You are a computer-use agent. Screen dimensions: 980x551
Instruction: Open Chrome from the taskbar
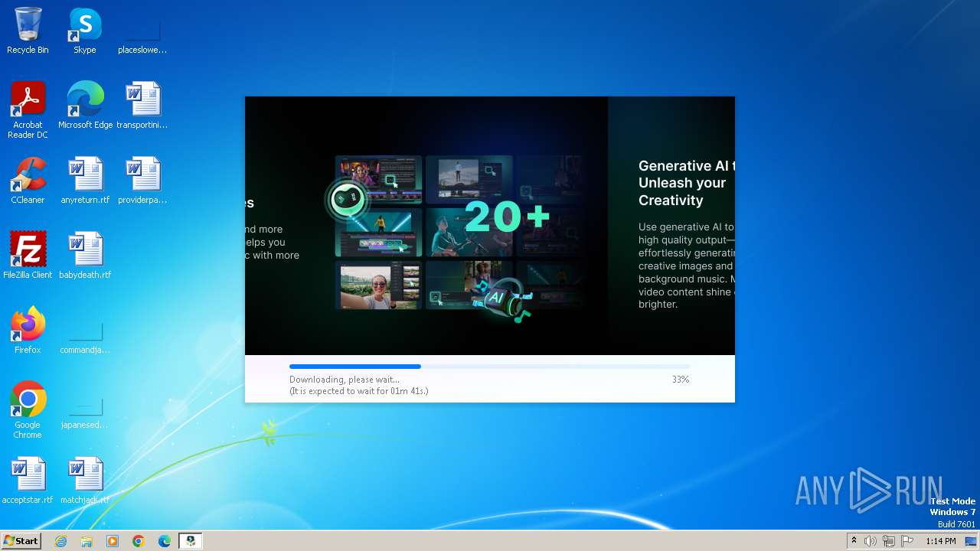(139, 541)
